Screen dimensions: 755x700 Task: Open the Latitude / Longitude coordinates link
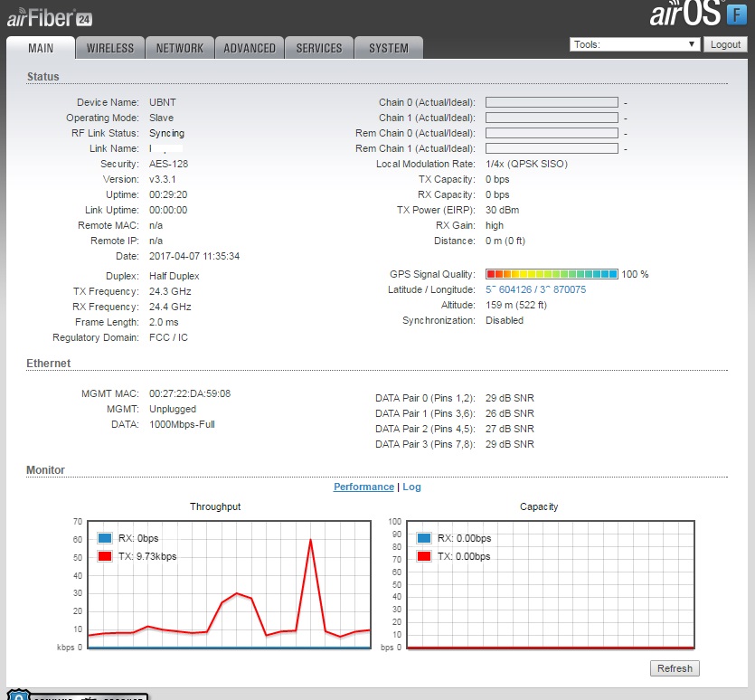click(x=535, y=289)
